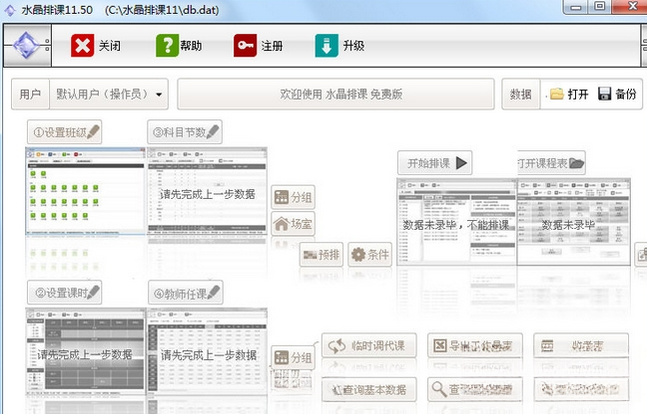Click the 导出工作量表 Excel button

point(475,345)
